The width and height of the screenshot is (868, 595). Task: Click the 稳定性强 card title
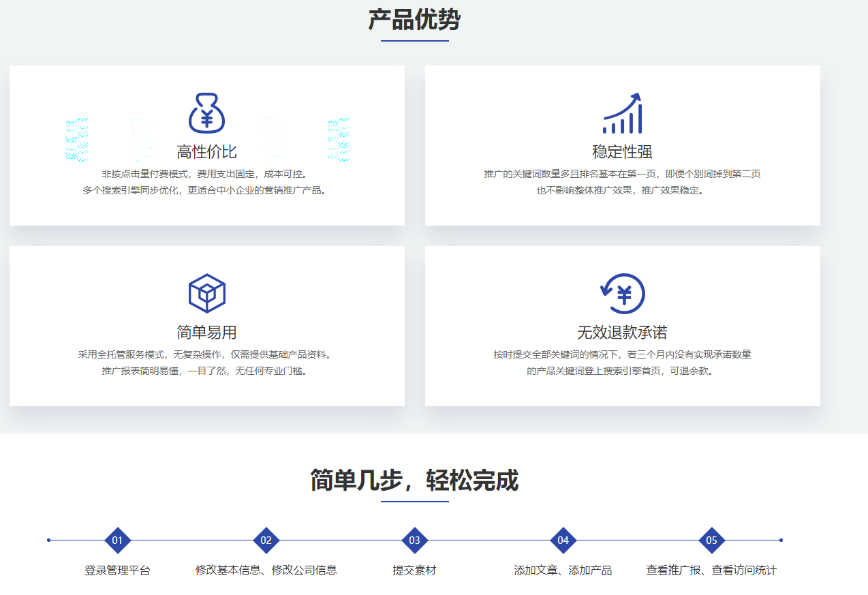coord(622,151)
